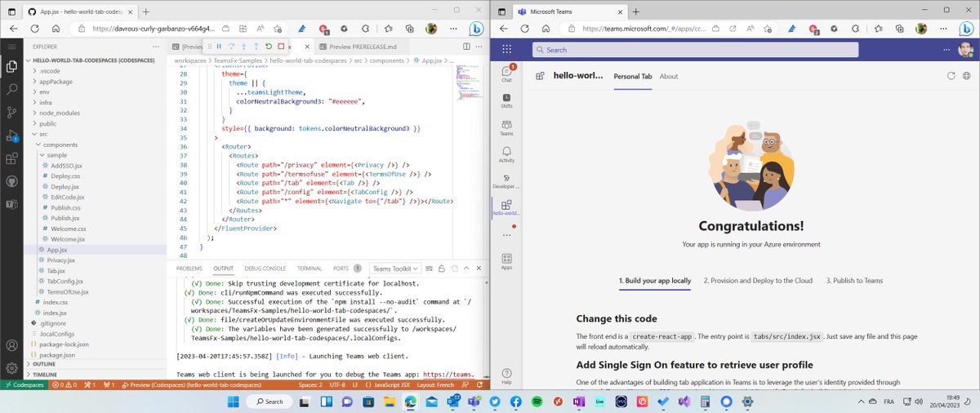
Task: Open Run and Debug view with badge
Action: [x=12, y=135]
